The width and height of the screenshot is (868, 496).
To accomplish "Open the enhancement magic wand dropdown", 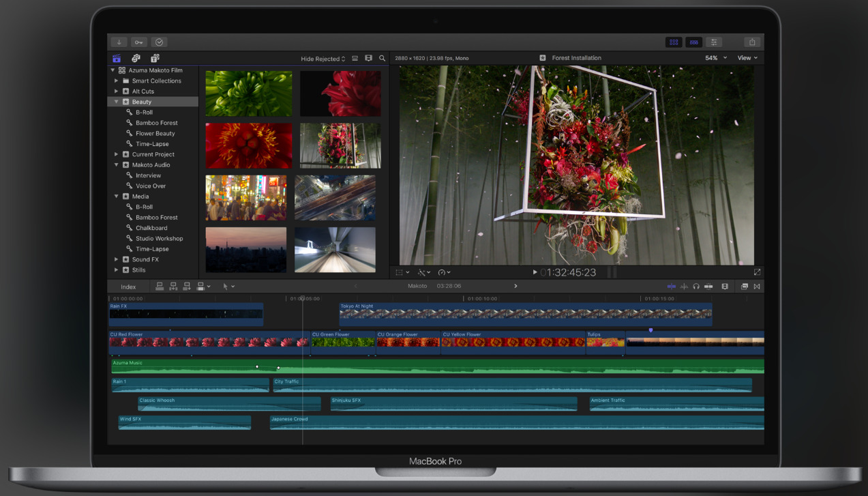I will point(423,272).
